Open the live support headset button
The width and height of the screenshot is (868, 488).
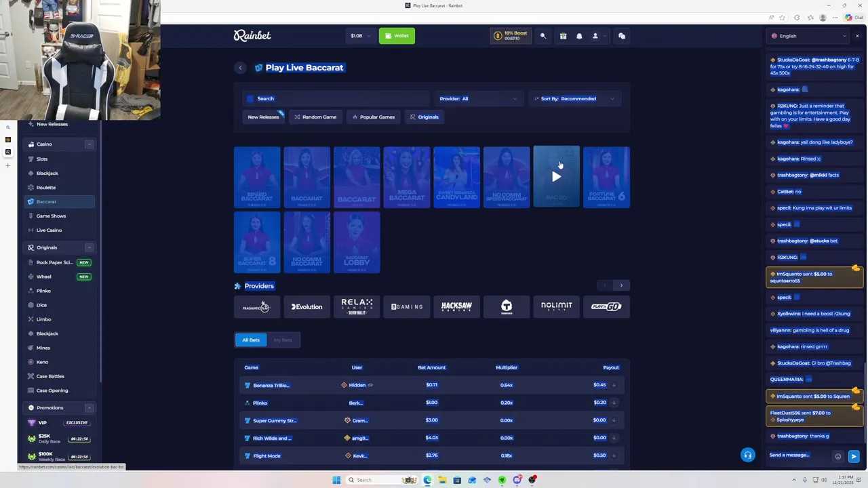747,455
